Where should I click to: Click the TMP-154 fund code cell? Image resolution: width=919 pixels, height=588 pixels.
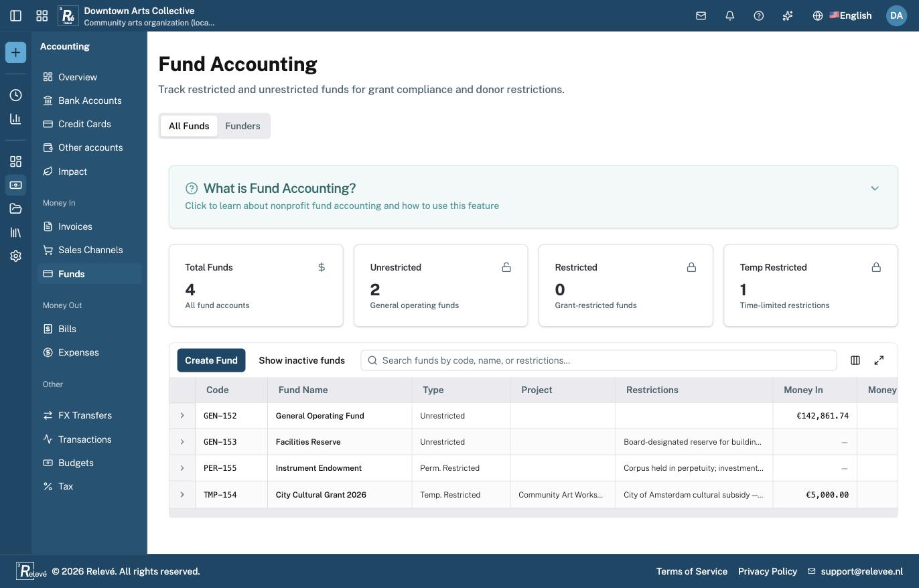pos(231,495)
